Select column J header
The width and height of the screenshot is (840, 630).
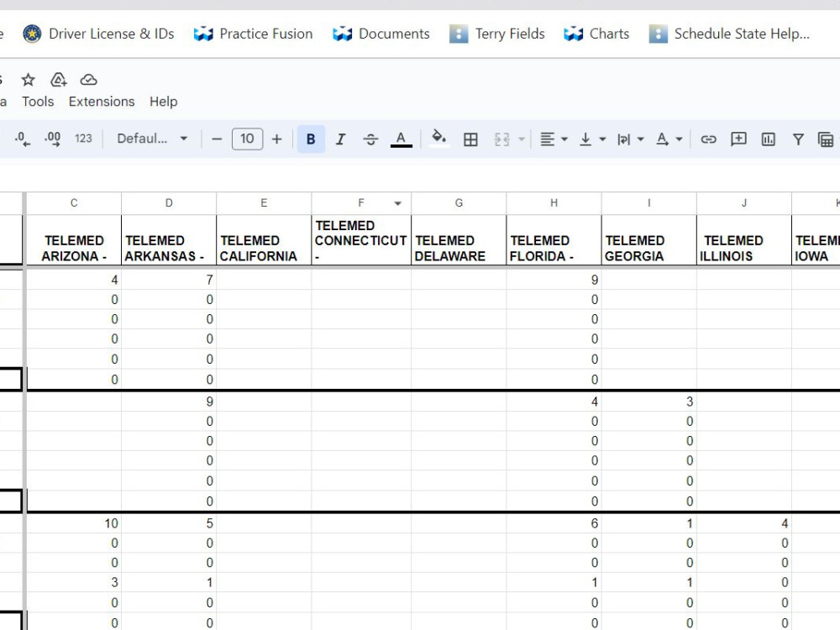744,203
